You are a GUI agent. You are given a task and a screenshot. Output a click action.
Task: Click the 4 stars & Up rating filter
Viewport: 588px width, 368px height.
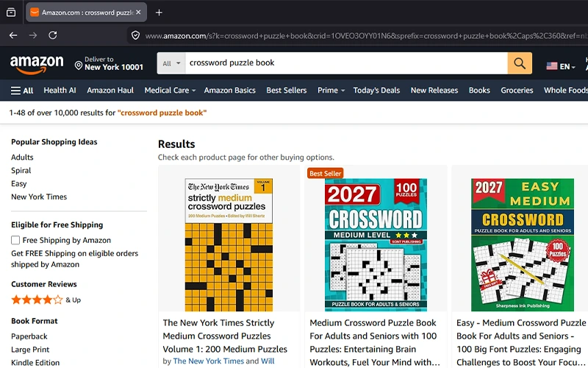coord(46,300)
